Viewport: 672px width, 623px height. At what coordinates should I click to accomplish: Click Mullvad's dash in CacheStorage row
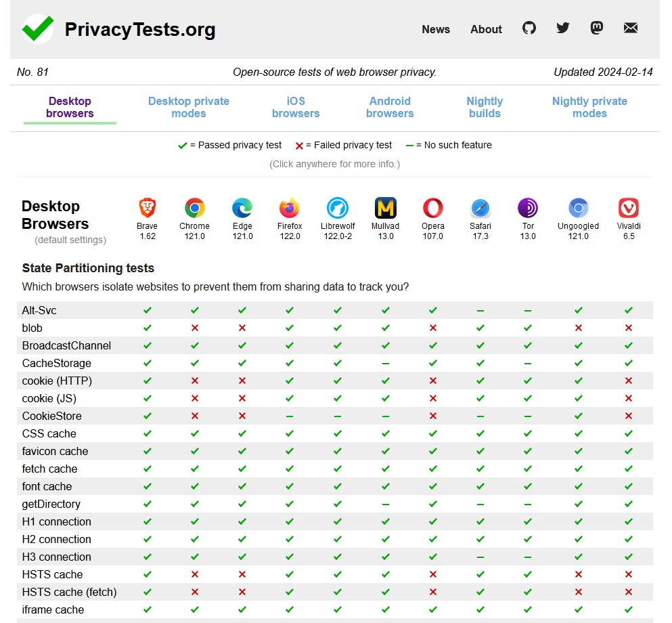(385, 363)
